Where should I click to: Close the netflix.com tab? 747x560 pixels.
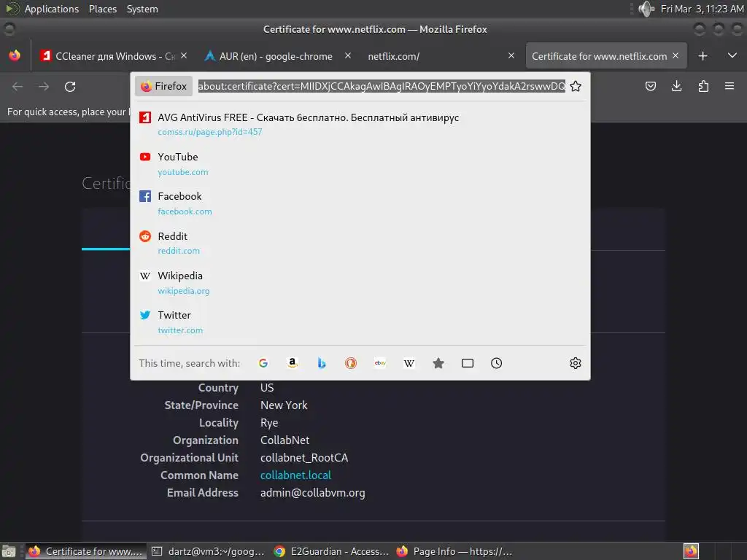[511, 55]
